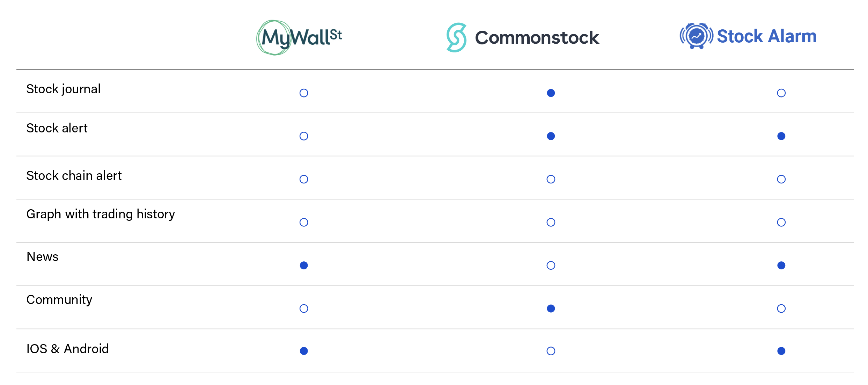868x385 pixels.
Task: Click filled dot for Stock Alarm News
Action: click(781, 266)
